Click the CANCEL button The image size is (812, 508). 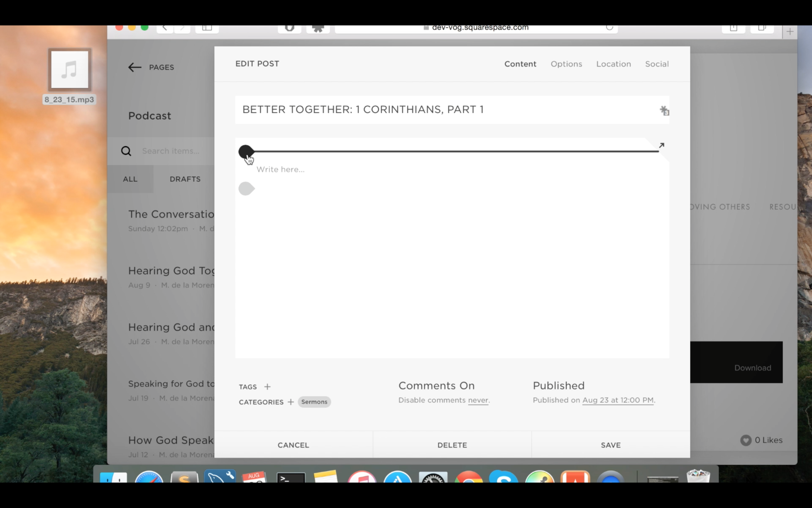[x=293, y=445]
